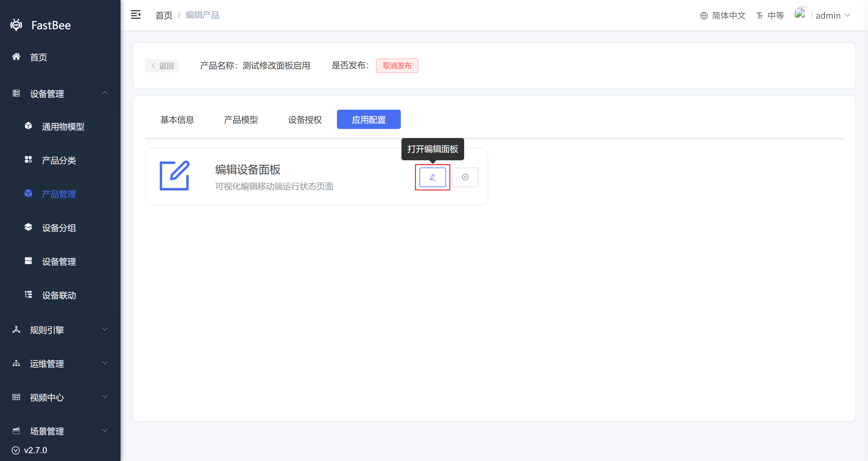The image size is (868, 461).
Task: Click the server icon beside submenu 设备管理
Action: click(28, 261)
